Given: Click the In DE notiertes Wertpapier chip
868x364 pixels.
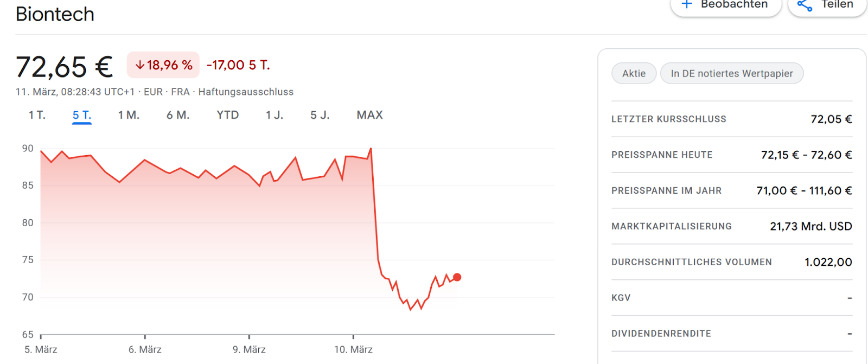Looking at the screenshot, I should pos(731,73).
